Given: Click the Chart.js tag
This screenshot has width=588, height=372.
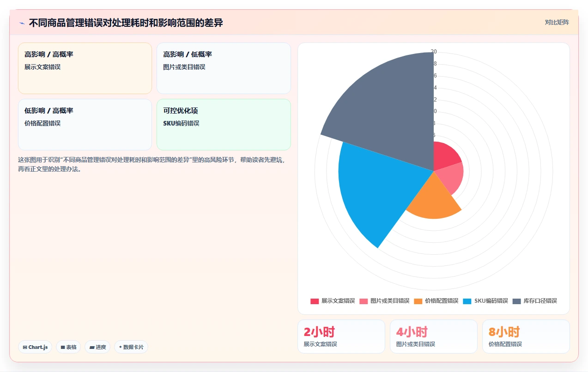Looking at the screenshot, I should pos(35,347).
